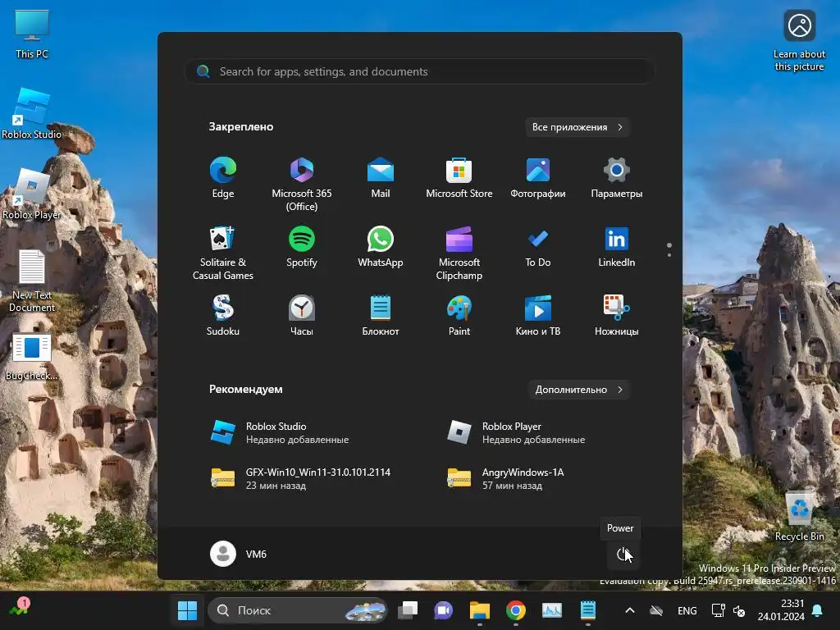The width and height of the screenshot is (840, 630).
Task: Launch LinkedIn
Action: (x=617, y=247)
